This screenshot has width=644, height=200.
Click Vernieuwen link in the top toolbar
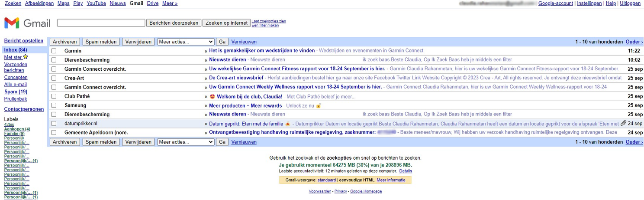click(244, 42)
